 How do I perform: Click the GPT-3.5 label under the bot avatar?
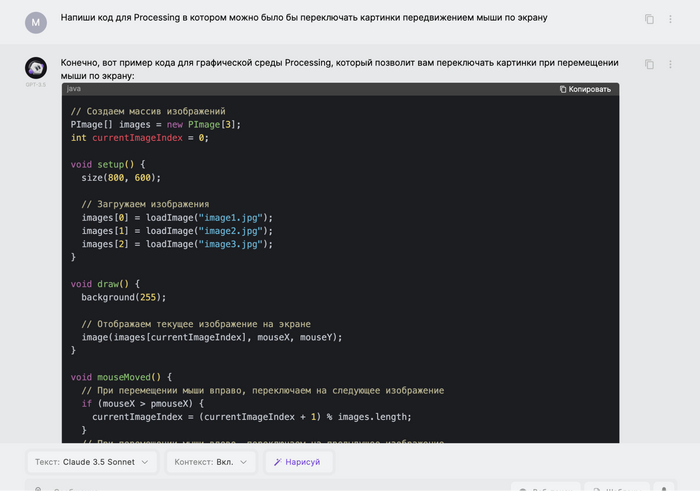coord(36,85)
